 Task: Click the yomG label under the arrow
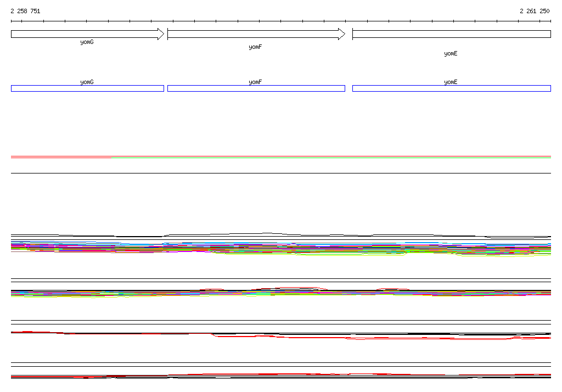point(87,42)
